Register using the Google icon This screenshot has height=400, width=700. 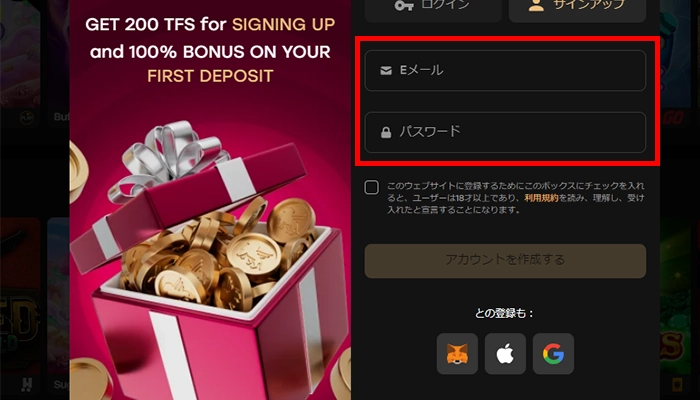(553, 354)
